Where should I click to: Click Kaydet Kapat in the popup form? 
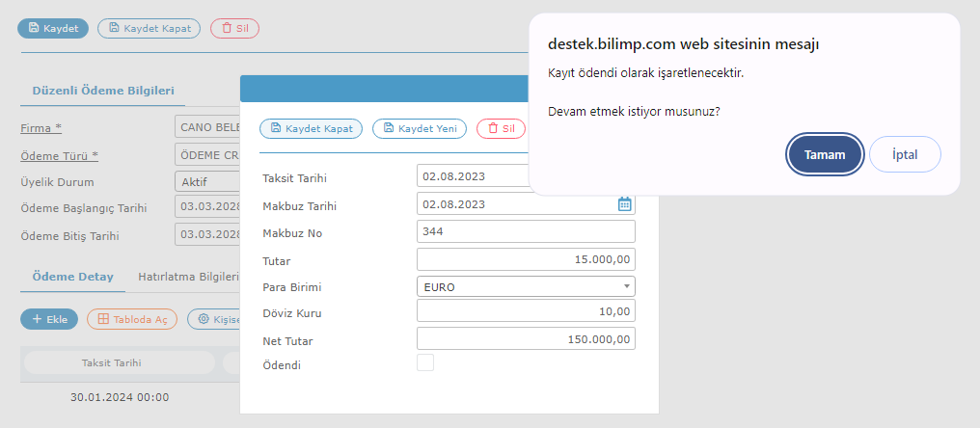tap(311, 128)
